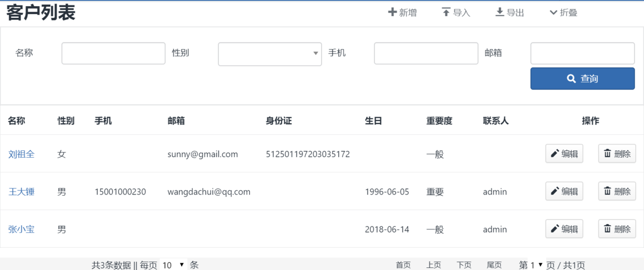Go to 上页 previous page
Viewport: 644px width, 270px height.
tap(434, 265)
